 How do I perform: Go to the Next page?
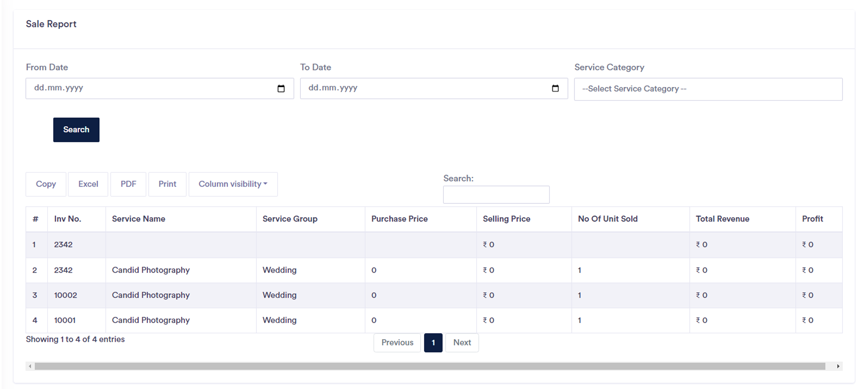pyautogui.click(x=462, y=342)
